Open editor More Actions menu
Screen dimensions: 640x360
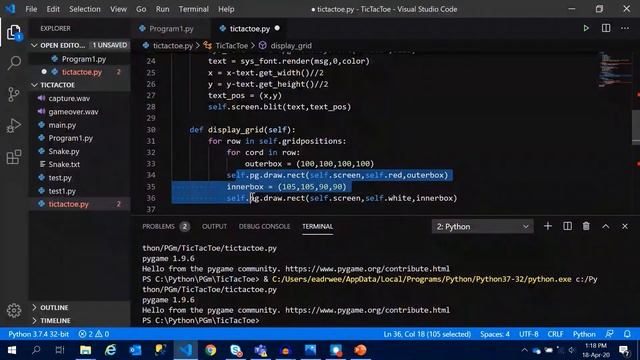625,28
